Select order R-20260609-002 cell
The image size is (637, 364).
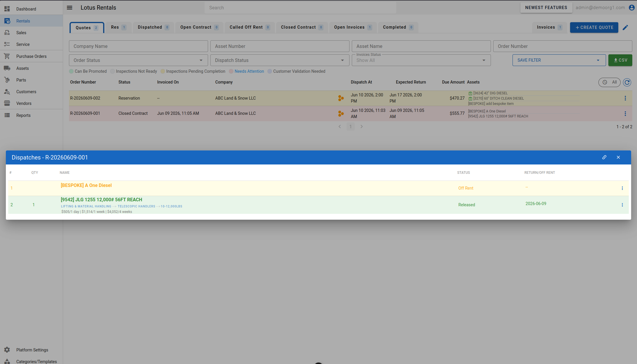click(85, 98)
